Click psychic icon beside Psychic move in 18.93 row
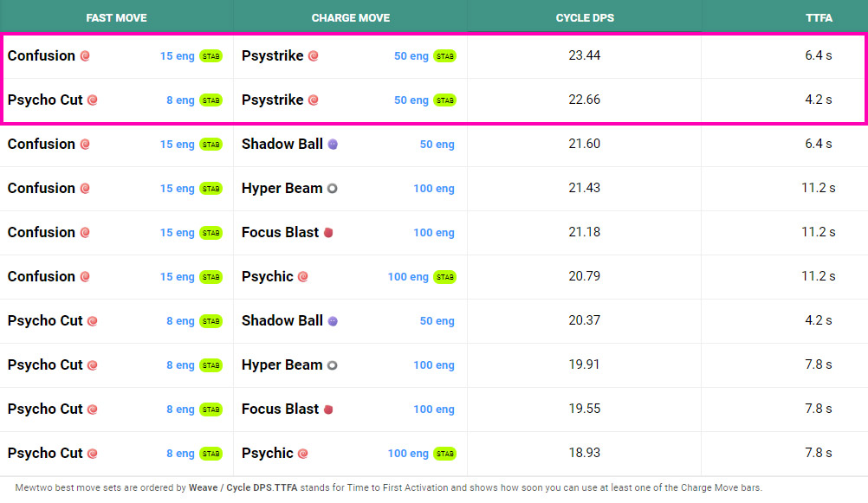The width and height of the screenshot is (868, 503). [303, 454]
